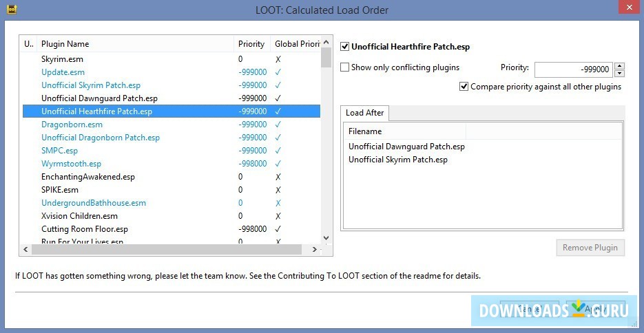
Task: Increase priority with the up stepper arrow
Action: point(620,65)
